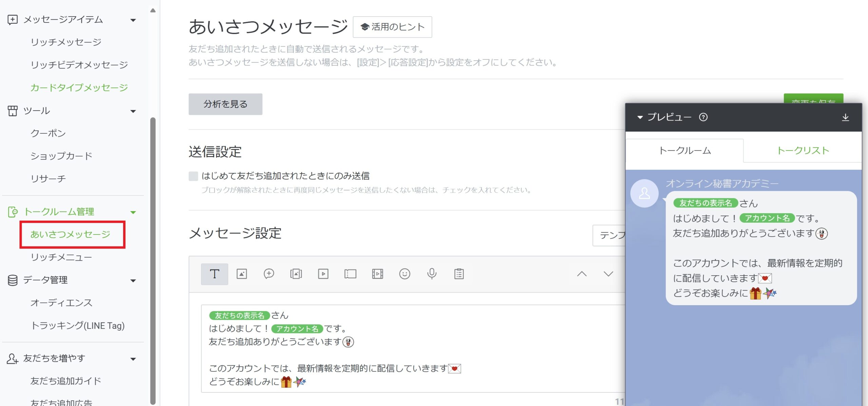The width and height of the screenshot is (868, 406).
Task: Download preview using the download icon
Action: coord(845,117)
